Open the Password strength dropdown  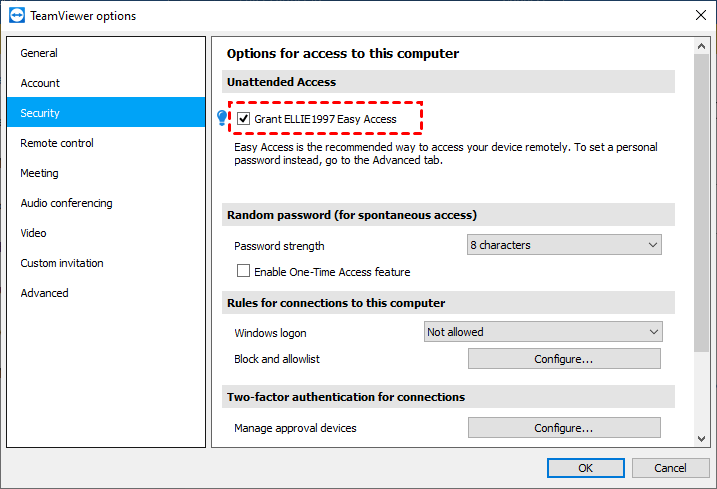point(564,245)
